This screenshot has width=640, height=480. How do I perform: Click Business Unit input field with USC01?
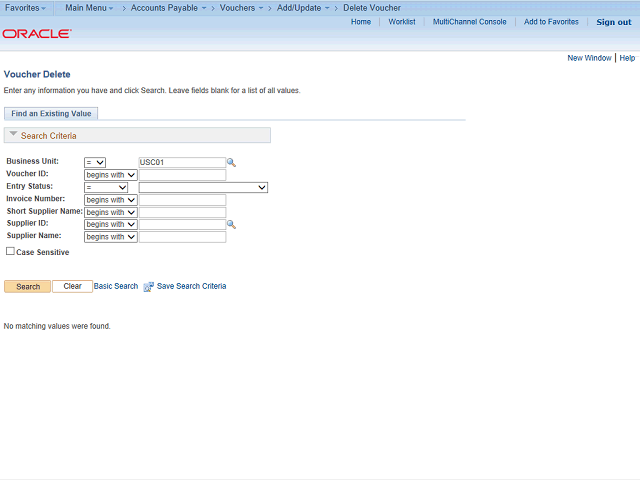(x=182, y=162)
